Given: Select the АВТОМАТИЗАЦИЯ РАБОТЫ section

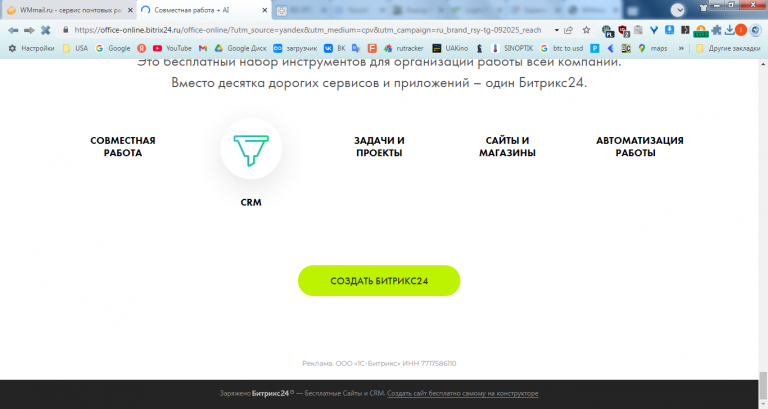Looking at the screenshot, I should click(639, 146).
